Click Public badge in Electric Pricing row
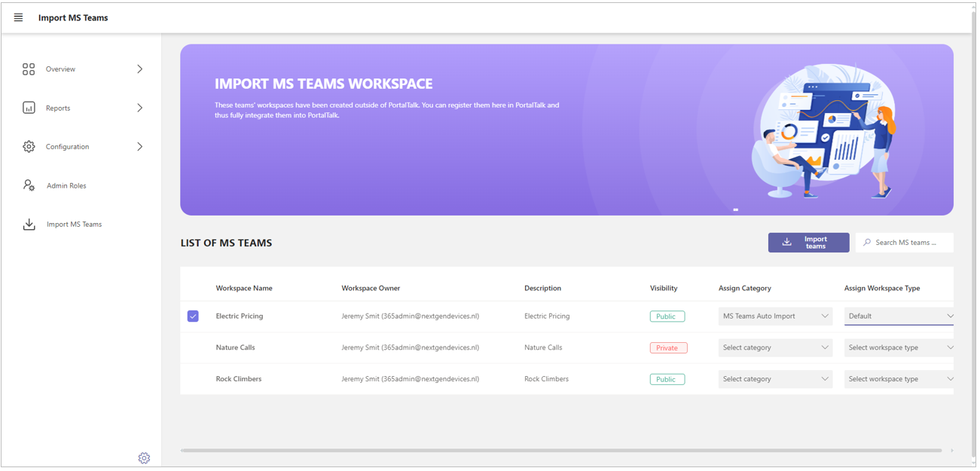The height and width of the screenshot is (471, 980). click(x=667, y=317)
